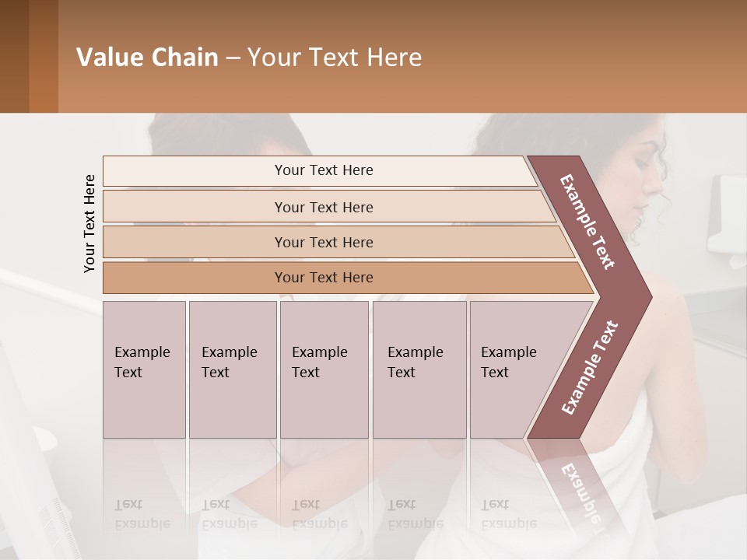Click the mirrored reflection of first column
This screenshot has width=747, height=560.
click(x=145, y=485)
